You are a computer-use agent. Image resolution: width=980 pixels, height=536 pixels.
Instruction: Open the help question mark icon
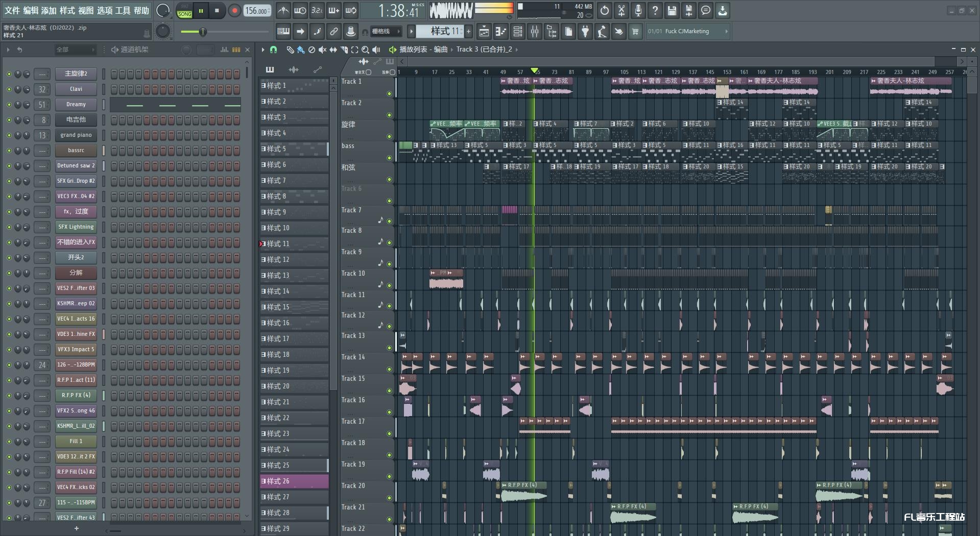point(655,10)
